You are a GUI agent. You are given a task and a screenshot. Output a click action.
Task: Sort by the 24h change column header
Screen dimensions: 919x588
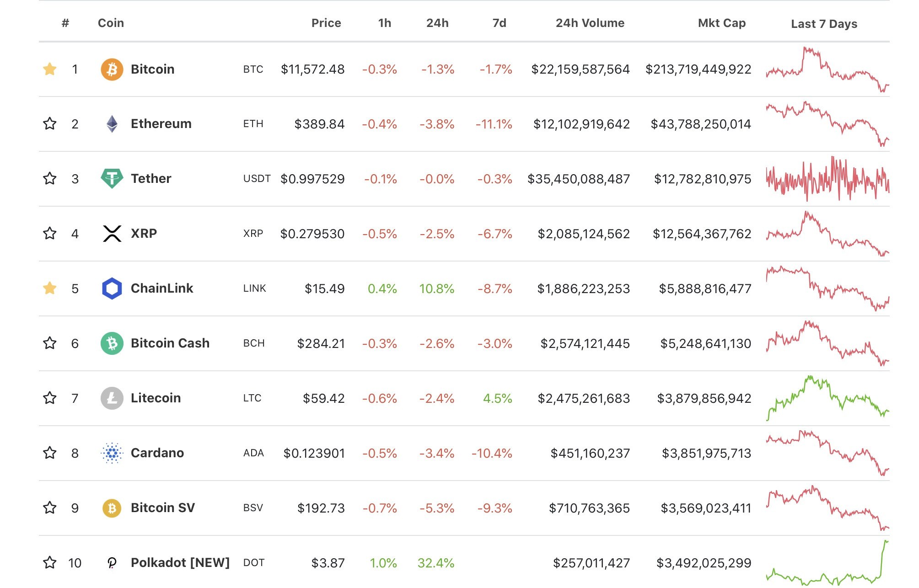tap(437, 23)
